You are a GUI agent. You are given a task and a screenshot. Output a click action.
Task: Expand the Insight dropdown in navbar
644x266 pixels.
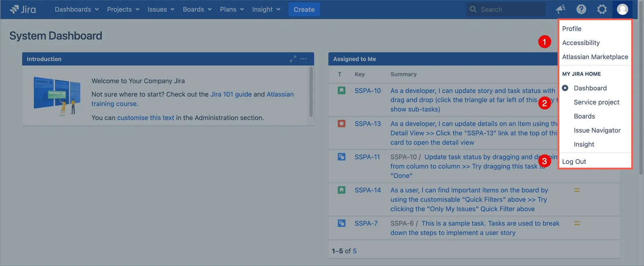266,9
